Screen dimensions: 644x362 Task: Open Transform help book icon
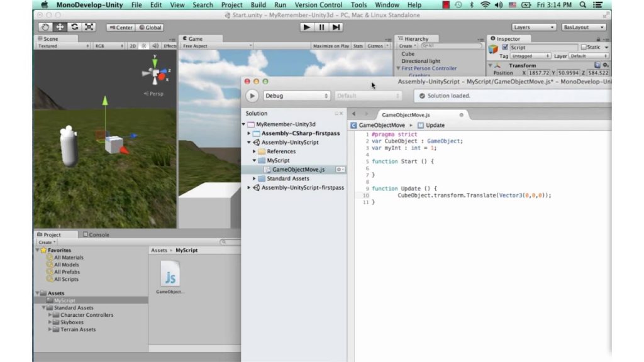pyautogui.click(x=597, y=65)
